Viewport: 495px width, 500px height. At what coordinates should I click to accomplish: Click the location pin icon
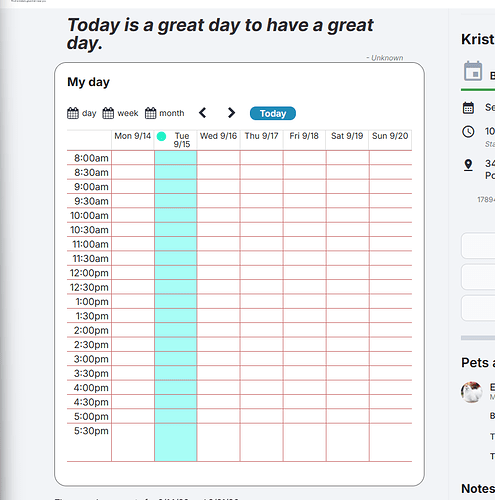point(468,165)
